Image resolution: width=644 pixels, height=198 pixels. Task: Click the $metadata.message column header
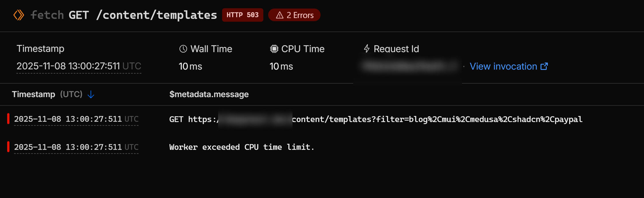pyautogui.click(x=209, y=94)
